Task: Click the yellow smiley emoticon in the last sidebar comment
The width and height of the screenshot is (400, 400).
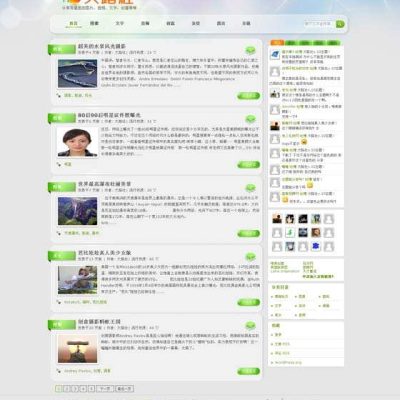Action: coord(285,199)
